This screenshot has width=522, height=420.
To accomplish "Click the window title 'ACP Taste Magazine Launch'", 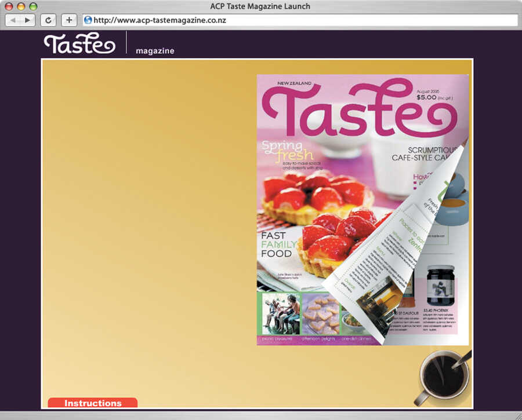I will [x=260, y=6].
